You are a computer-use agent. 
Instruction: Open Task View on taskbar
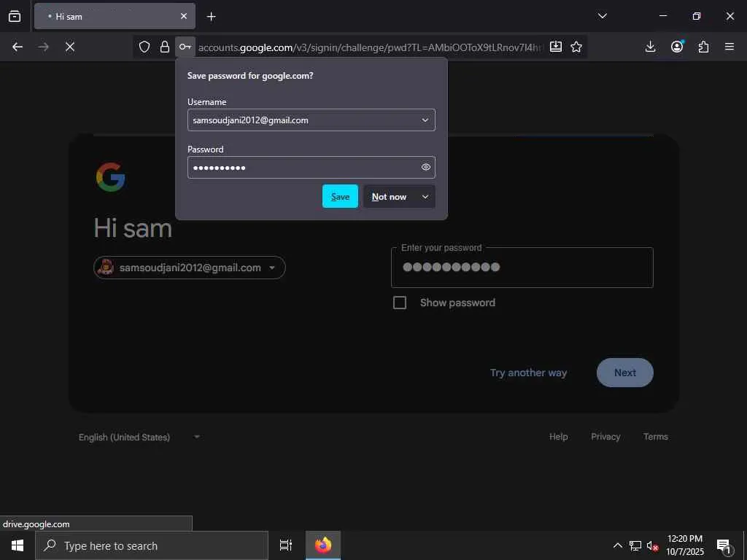(x=285, y=545)
